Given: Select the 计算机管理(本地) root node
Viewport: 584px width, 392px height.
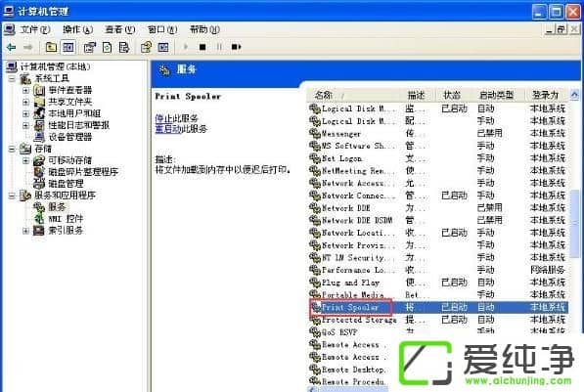Looking at the screenshot, I should click(x=55, y=66).
